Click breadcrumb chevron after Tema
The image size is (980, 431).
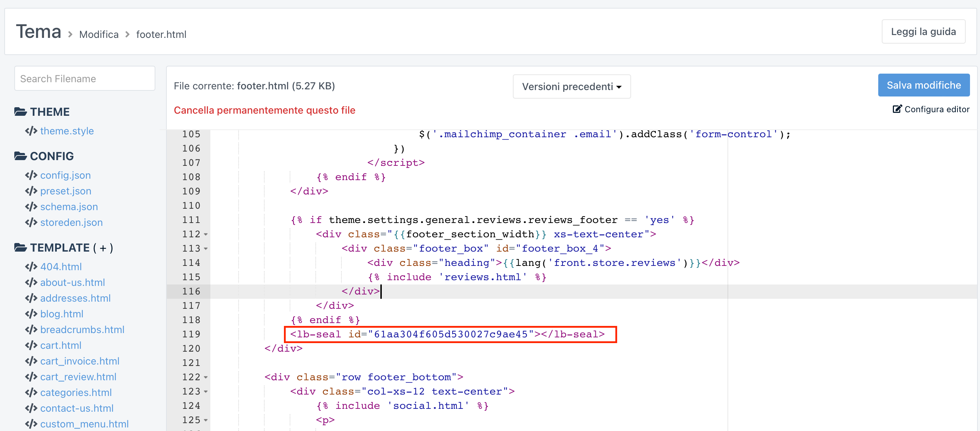[70, 35]
